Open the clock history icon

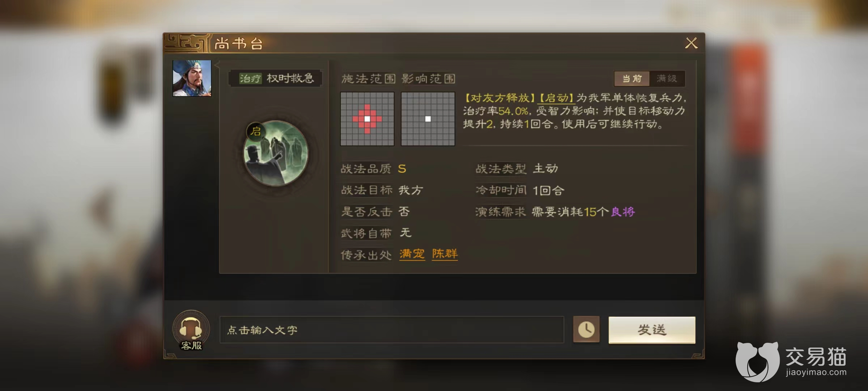point(586,329)
